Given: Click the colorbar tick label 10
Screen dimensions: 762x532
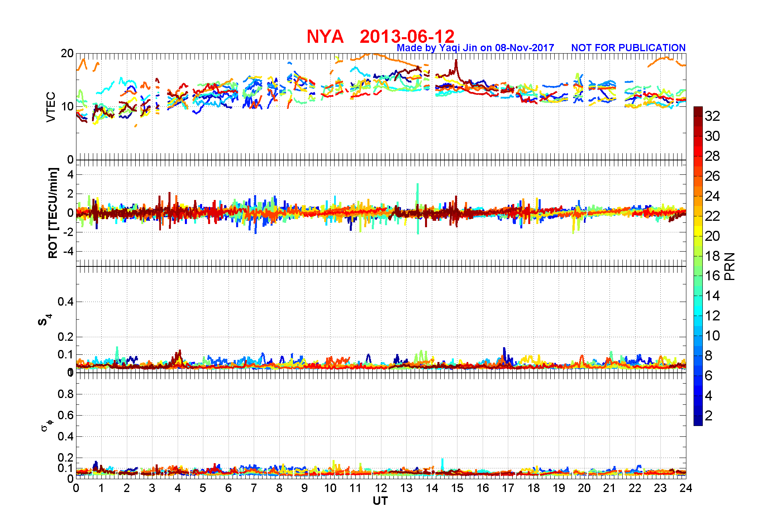Looking at the screenshot, I should click(712, 336).
